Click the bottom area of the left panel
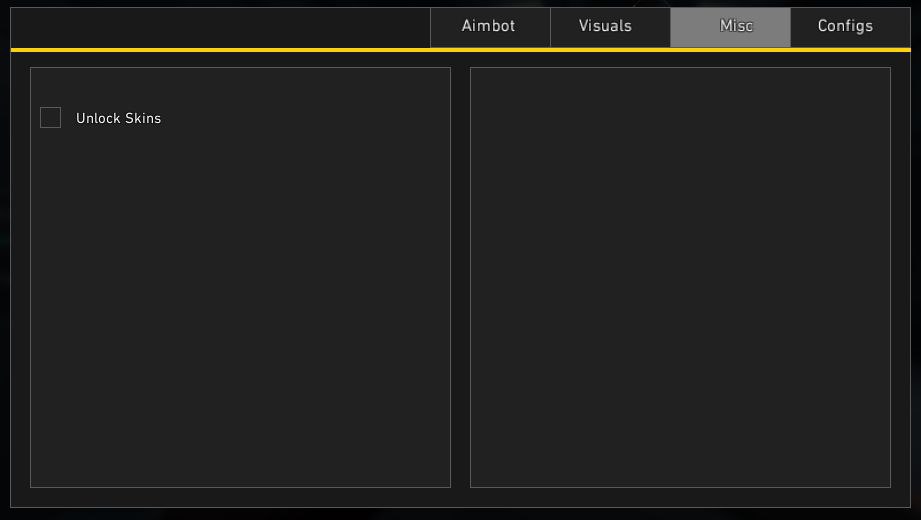The width and height of the screenshot is (921, 520). (x=240, y=460)
